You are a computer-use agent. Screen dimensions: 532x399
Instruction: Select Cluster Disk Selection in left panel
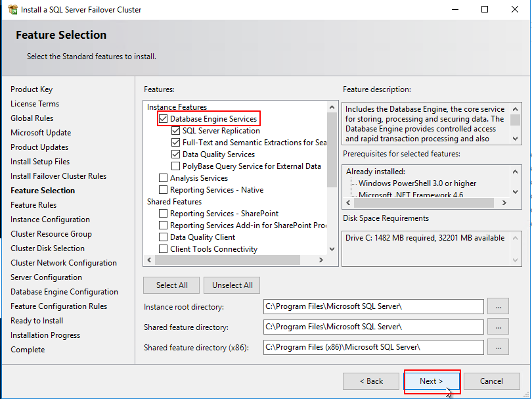click(x=47, y=248)
